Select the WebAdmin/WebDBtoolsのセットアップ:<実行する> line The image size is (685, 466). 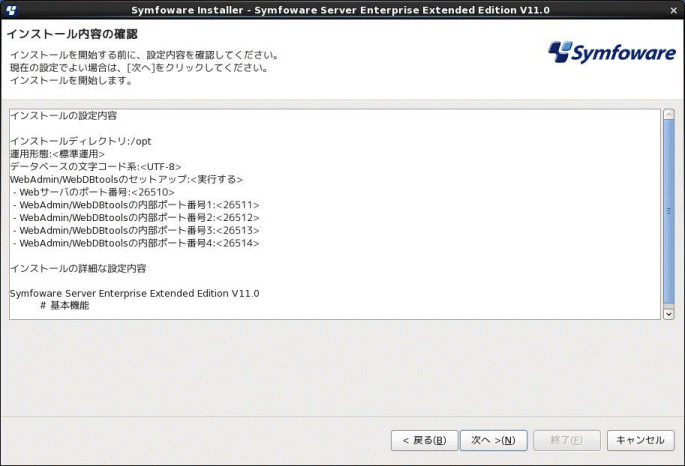(x=126, y=179)
